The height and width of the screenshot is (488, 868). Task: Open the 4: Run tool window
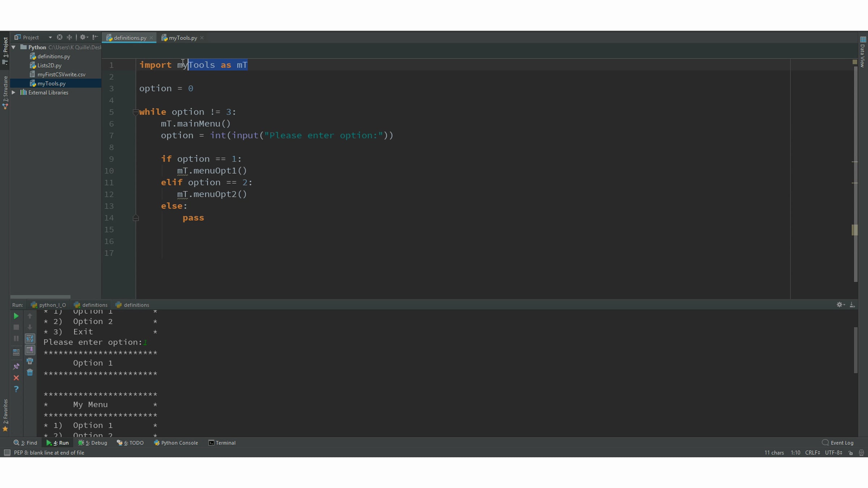(58, 443)
